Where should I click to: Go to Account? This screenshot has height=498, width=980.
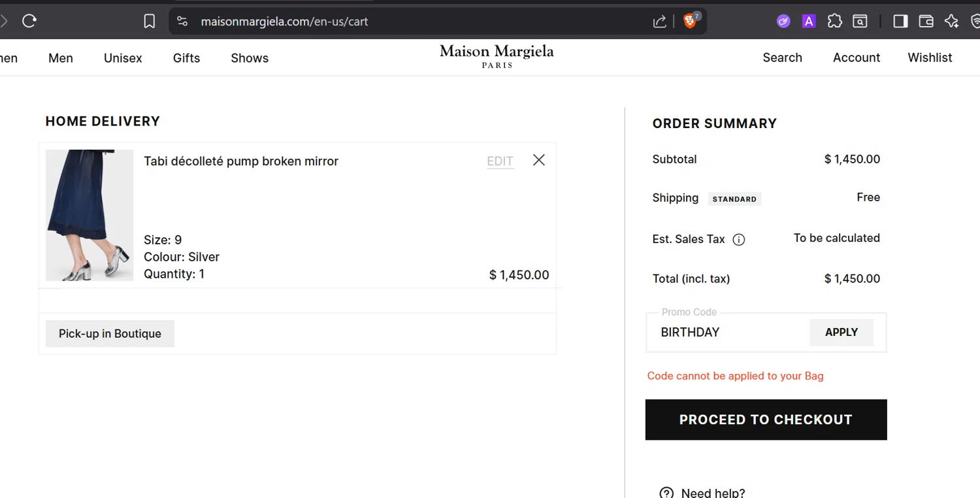tap(857, 58)
